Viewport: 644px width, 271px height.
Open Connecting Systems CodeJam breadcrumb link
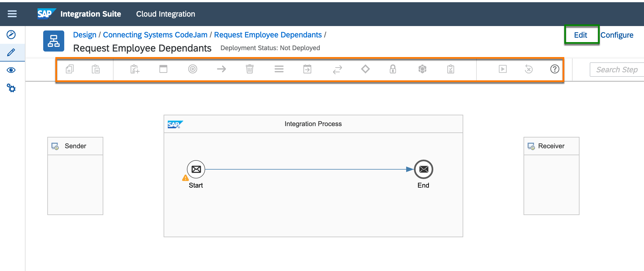(x=155, y=35)
